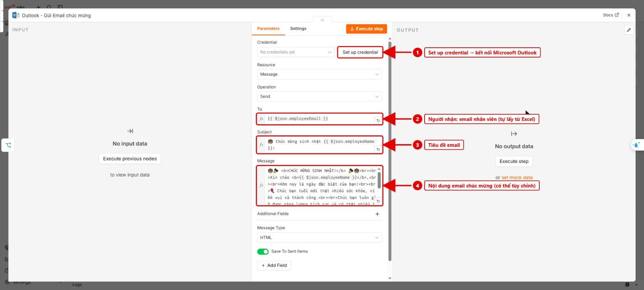The width and height of the screenshot is (644, 290).
Task: Click inside the Message body field
Action: pos(320,186)
